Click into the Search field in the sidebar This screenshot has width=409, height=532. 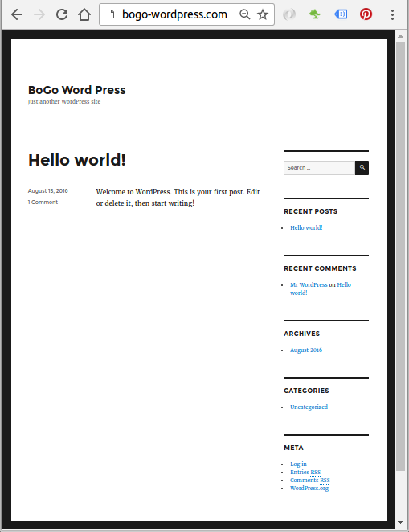point(320,168)
